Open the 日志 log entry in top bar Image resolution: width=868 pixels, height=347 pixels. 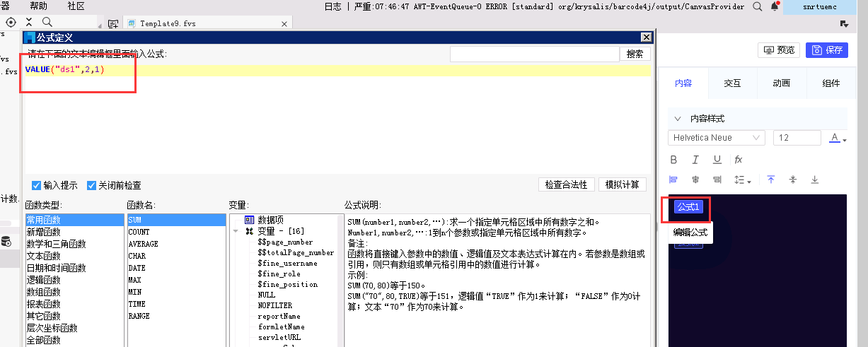pos(332,6)
